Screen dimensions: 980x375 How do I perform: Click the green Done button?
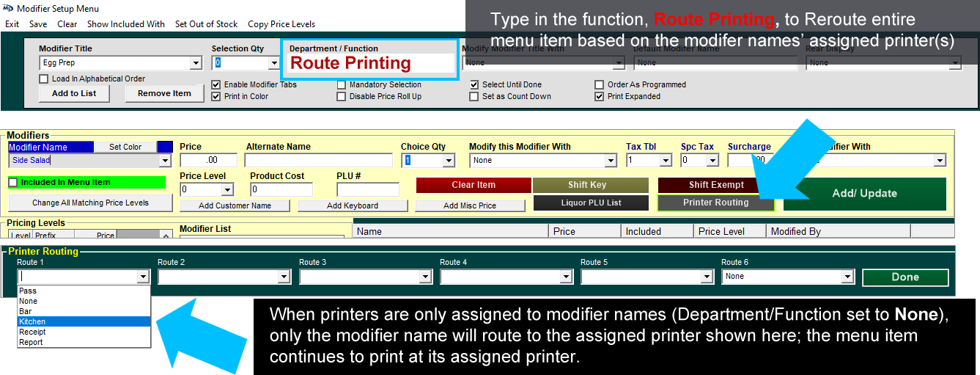[x=905, y=277]
